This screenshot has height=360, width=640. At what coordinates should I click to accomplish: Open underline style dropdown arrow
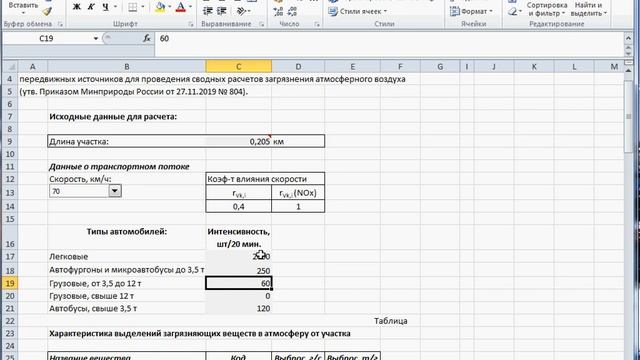click(115, 7)
